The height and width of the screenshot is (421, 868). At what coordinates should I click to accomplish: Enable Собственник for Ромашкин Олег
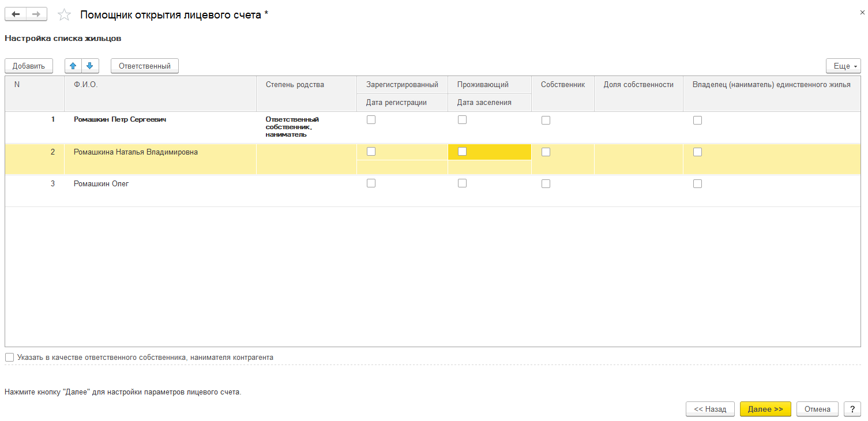(546, 183)
